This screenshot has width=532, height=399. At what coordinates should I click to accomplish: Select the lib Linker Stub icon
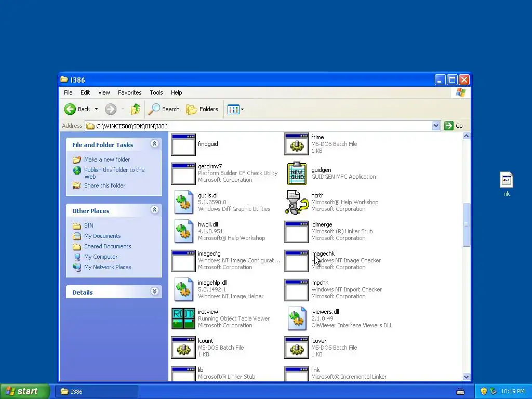coord(183,374)
